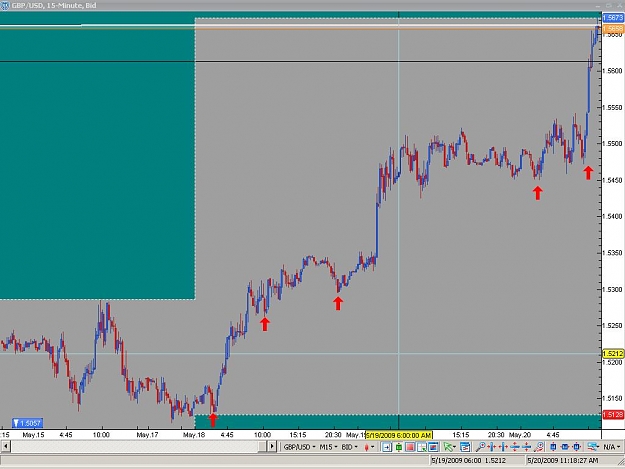Click the 15:15 time label after May.18

(298, 435)
